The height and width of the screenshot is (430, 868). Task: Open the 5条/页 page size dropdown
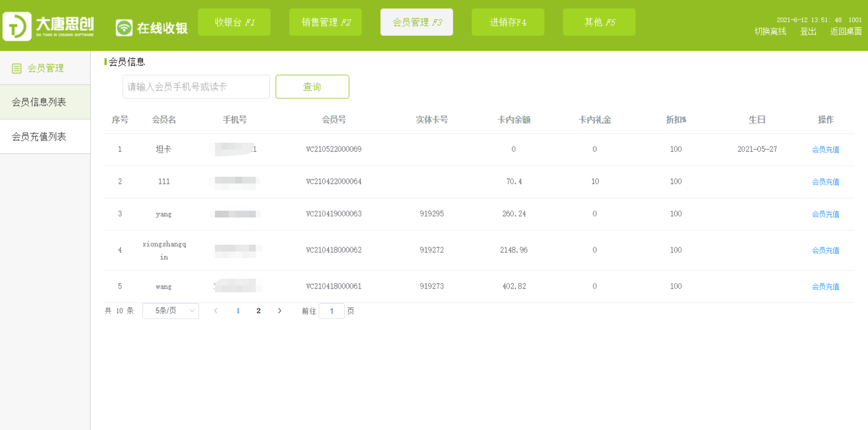tap(171, 311)
